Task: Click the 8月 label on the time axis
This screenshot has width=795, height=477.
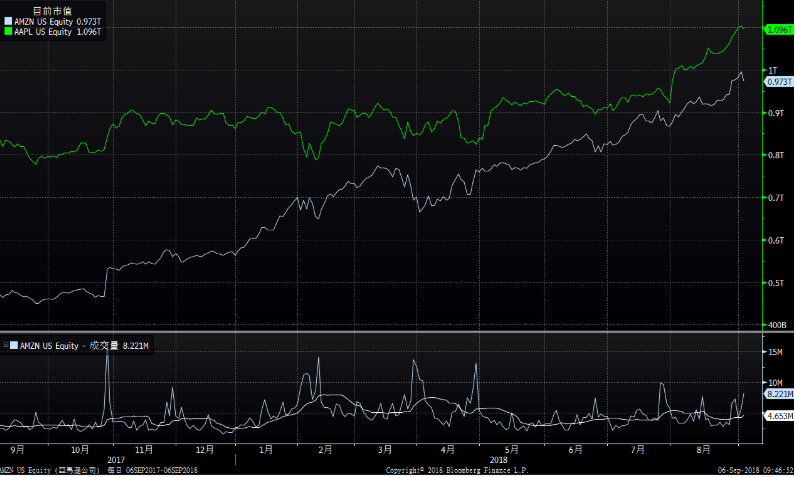Action: tap(703, 450)
